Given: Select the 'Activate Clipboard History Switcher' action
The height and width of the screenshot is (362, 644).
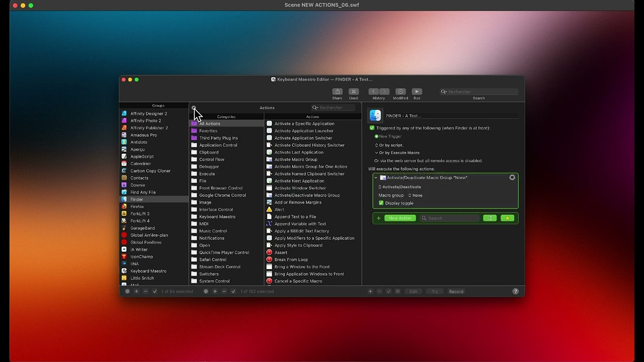Looking at the screenshot, I should pos(313,145).
